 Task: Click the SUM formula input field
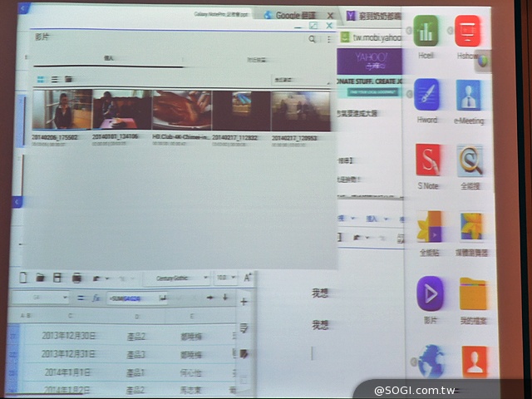pos(137,298)
